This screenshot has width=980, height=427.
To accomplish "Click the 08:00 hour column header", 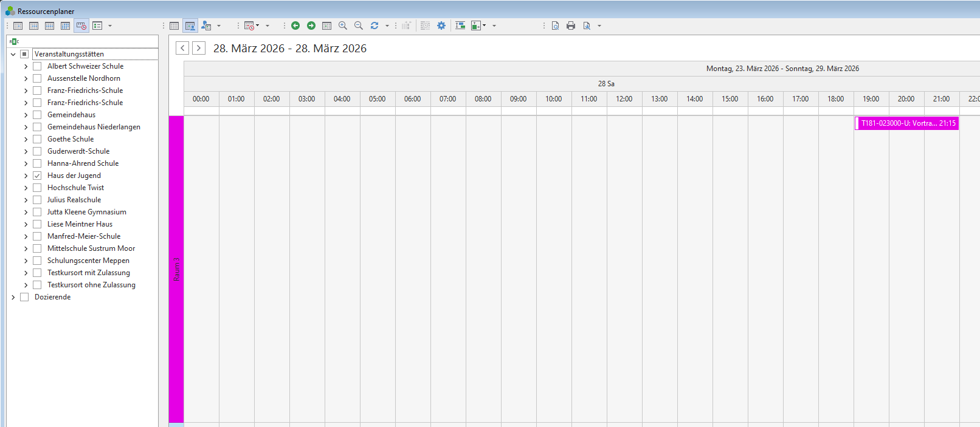I will pyautogui.click(x=483, y=99).
